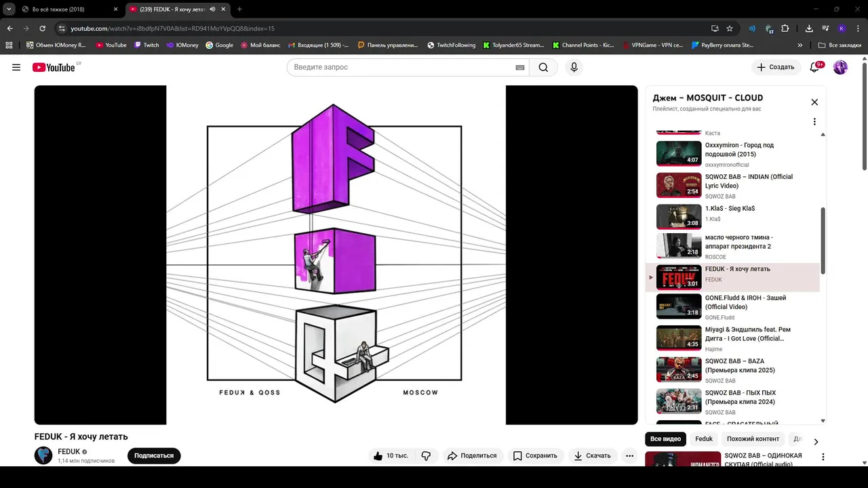This screenshot has width=868, height=488.
Task: Open the Extensions puzzle icon
Action: click(785, 28)
